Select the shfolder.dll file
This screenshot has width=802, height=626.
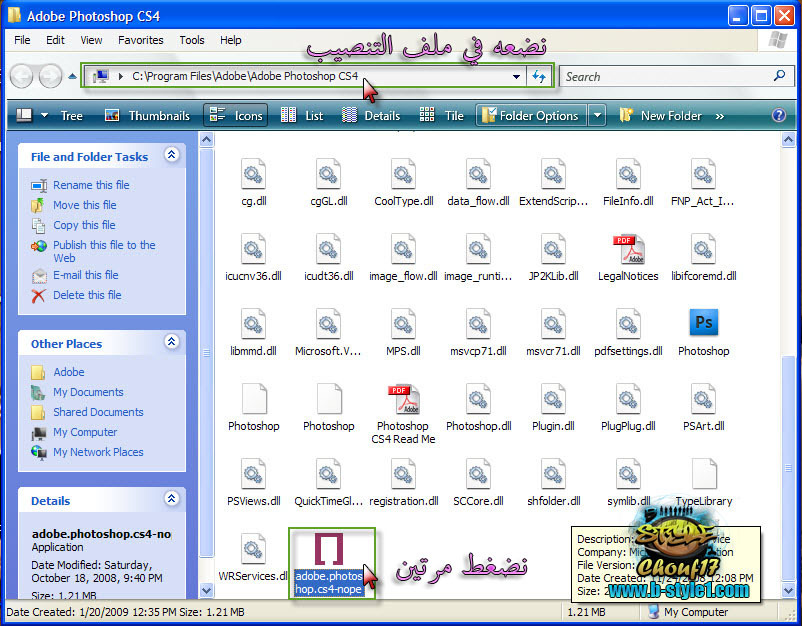[553, 482]
